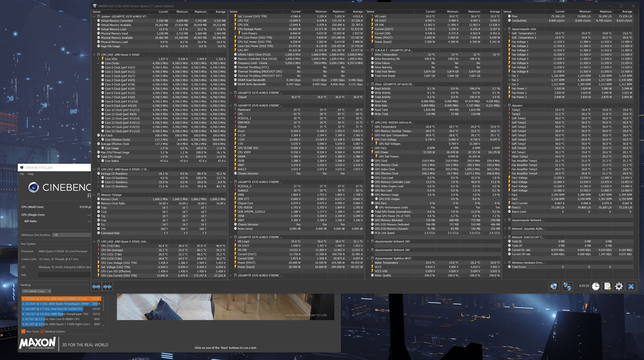Click the expand sensor columns arrows button
Image resolution: width=644 pixels, height=360 pixels.
point(96,286)
